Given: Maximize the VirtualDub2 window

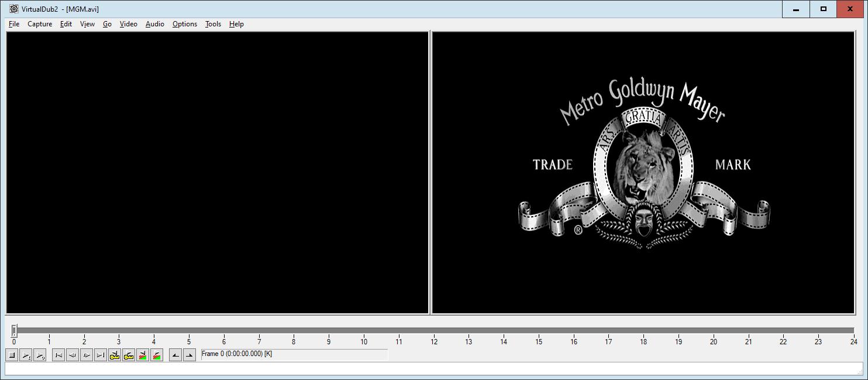Looking at the screenshot, I should [x=823, y=9].
